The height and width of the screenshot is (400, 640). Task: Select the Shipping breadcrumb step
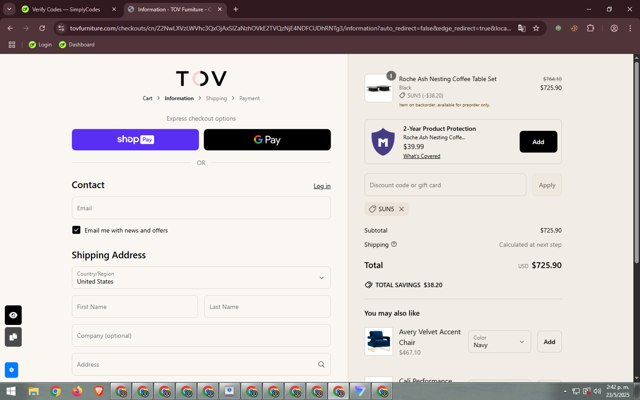tap(216, 98)
